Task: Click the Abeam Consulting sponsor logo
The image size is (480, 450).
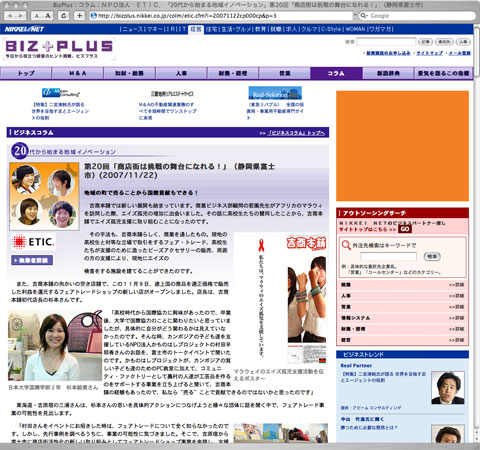Action: pos(61,93)
